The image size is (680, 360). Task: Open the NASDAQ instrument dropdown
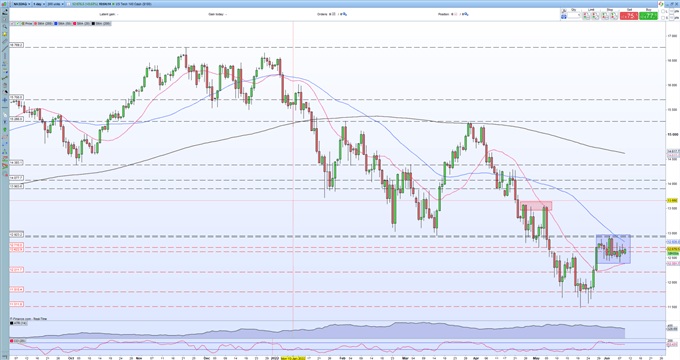tap(22, 4)
